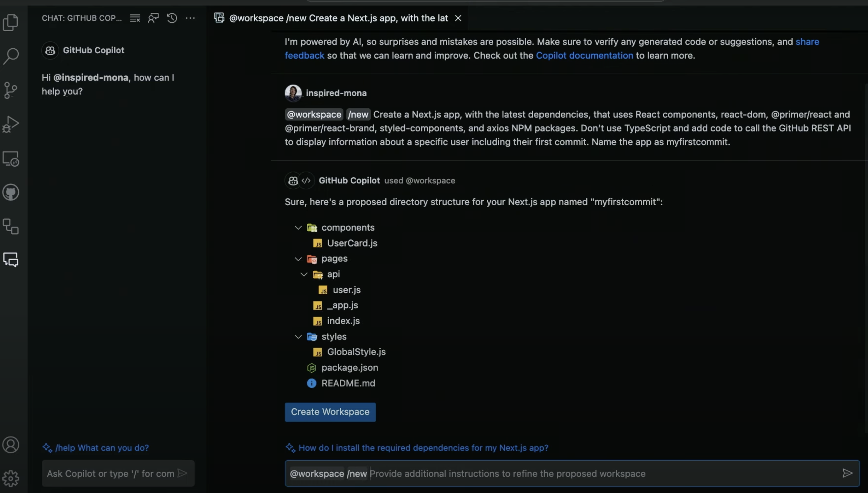Open Manage settings gear icon
The height and width of the screenshot is (493, 868).
point(11,478)
